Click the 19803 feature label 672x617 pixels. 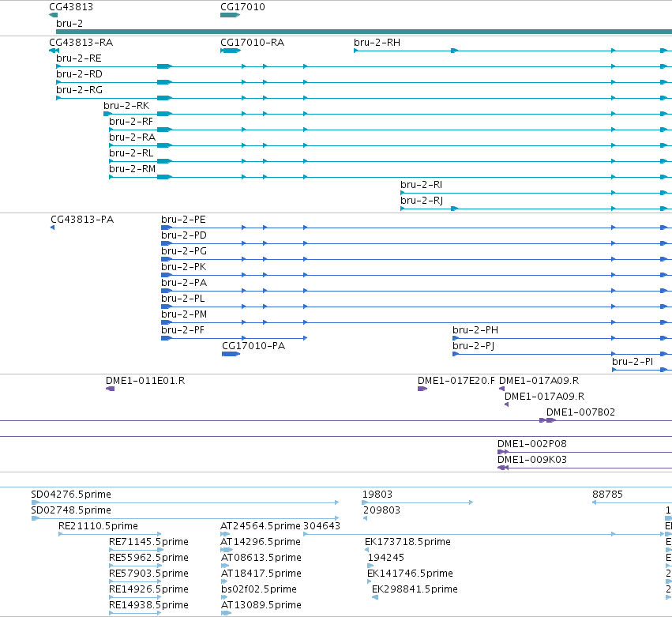[x=377, y=495]
